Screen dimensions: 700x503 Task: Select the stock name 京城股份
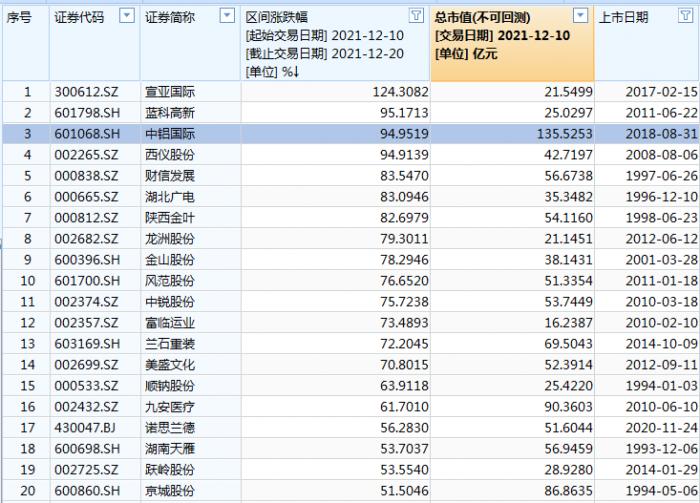pos(170,491)
